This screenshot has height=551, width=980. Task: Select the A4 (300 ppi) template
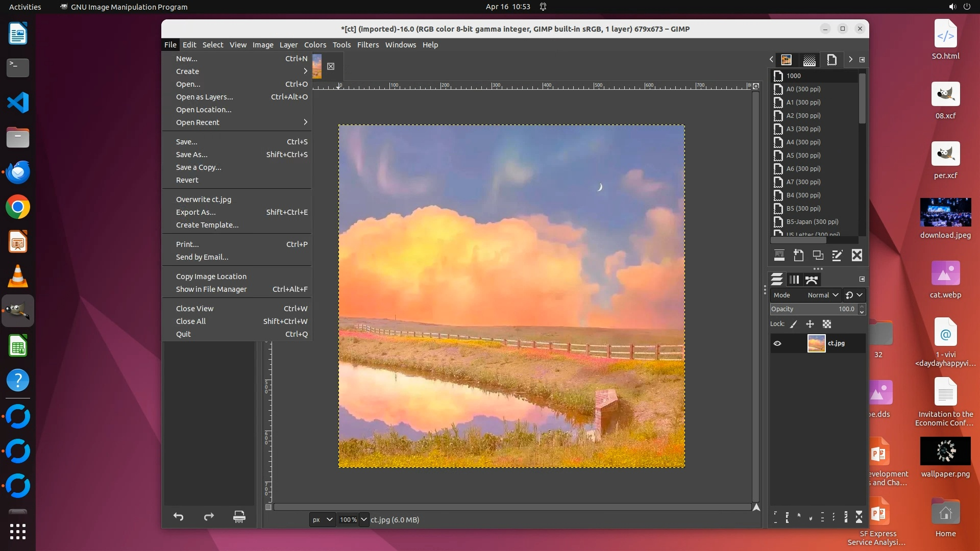click(x=803, y=142)
